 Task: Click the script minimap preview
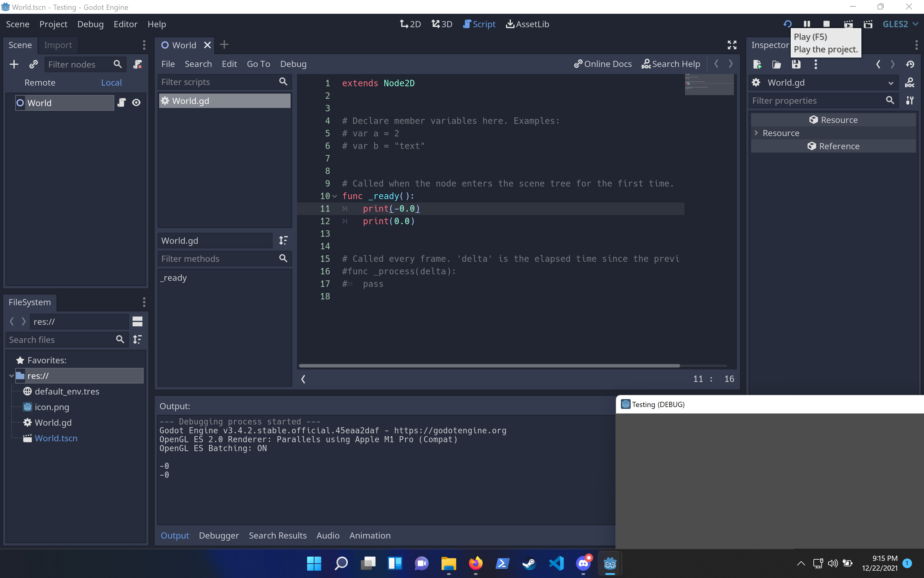pyautogui.click(x=709, y=84)
